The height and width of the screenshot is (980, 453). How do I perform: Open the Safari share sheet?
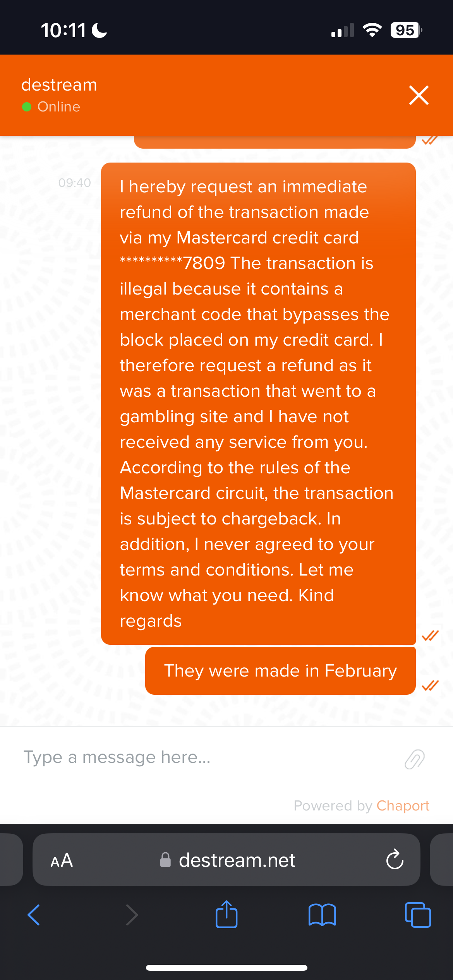[226, 914]
